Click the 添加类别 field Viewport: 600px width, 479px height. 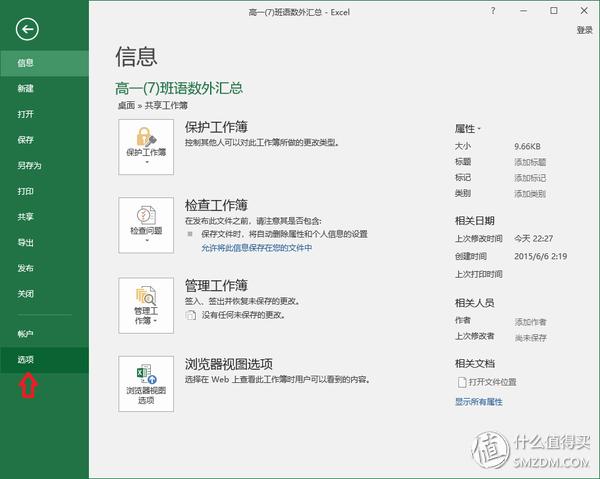pos(530,194)
